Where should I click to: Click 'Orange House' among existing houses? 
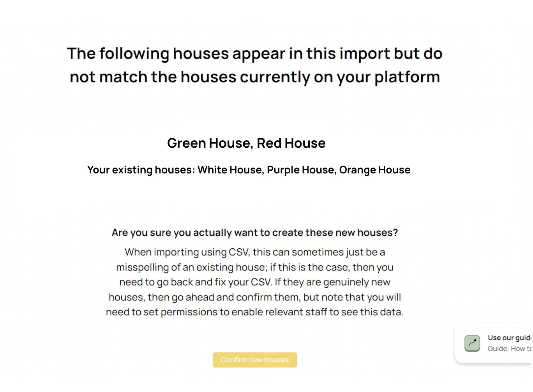coord(375,170)
